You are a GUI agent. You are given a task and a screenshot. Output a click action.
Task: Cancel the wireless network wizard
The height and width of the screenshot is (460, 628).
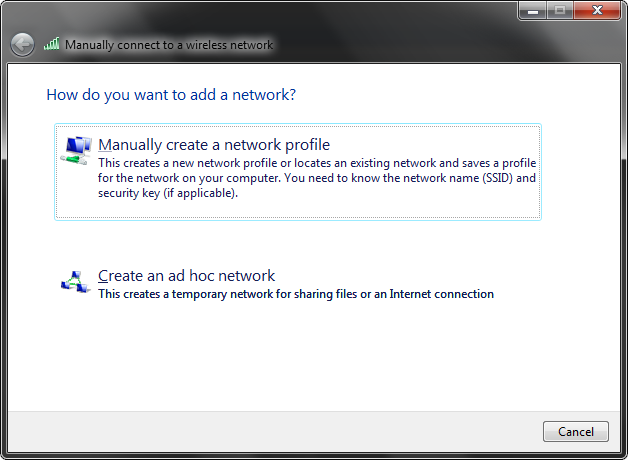[576, 431]
